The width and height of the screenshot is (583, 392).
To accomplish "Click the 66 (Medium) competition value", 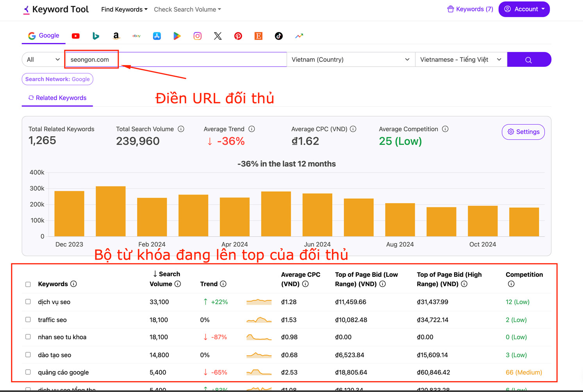I will point(524,372).
